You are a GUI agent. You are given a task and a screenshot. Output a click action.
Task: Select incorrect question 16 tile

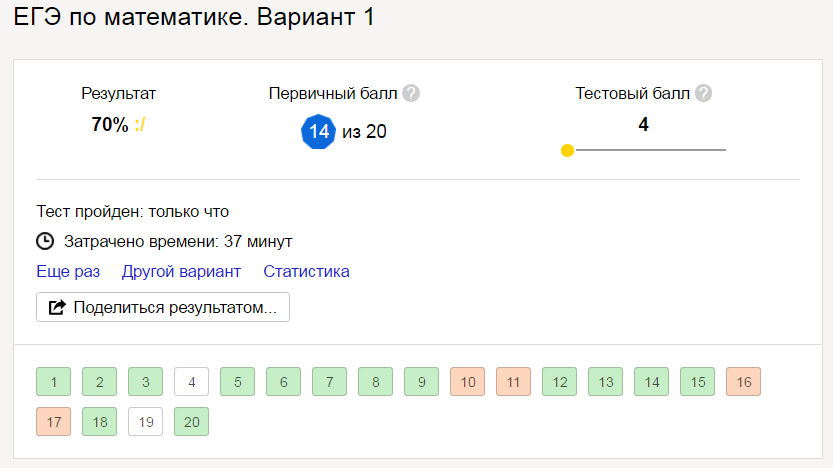click(743, 381)
